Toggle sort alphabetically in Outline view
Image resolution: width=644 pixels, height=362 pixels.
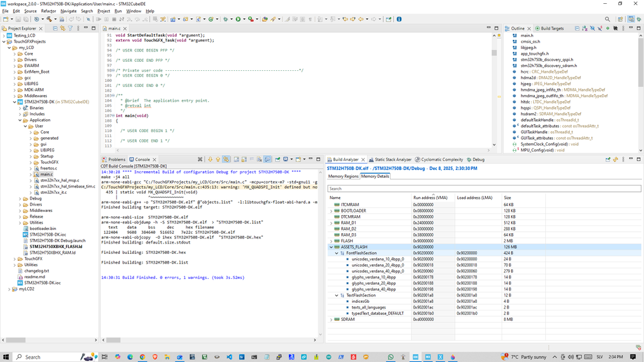[583, 29]
